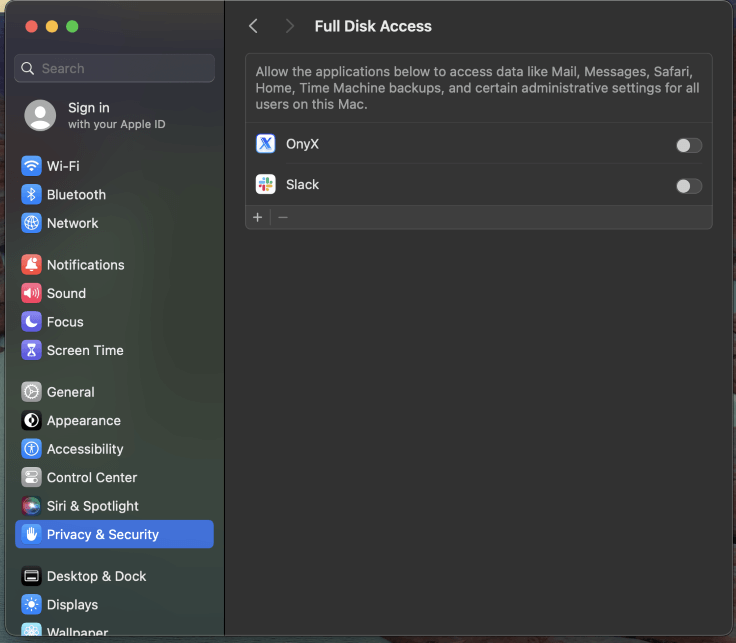This screenshot has height=643, width=736.
Task: Open Wi-Fi settings in sidebar
Action: point(114,166)
